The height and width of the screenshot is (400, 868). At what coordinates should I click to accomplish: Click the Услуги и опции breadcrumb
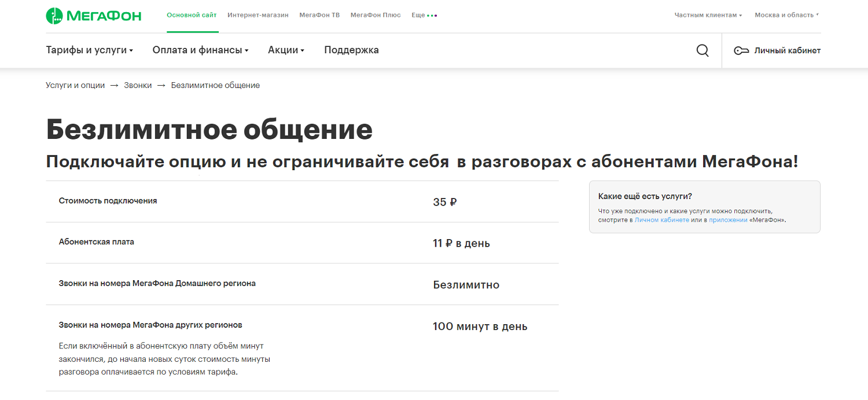75,85
